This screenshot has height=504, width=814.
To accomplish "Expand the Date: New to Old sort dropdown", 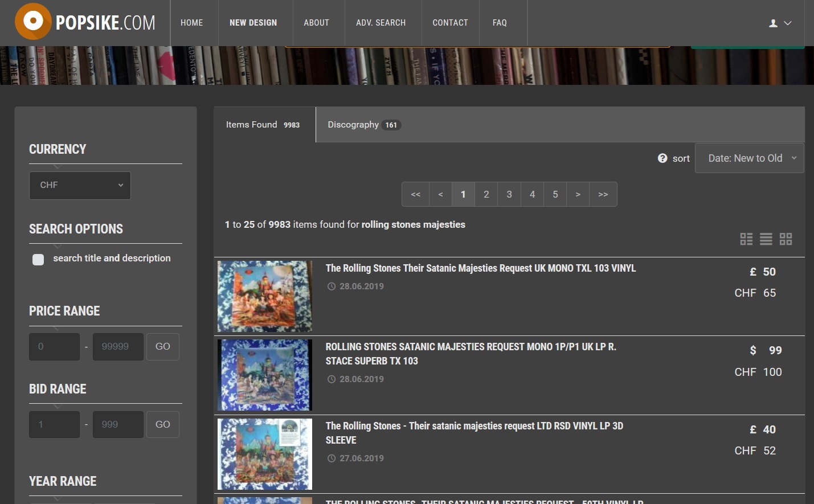I will pyautogui.click(x=749, y=158).
